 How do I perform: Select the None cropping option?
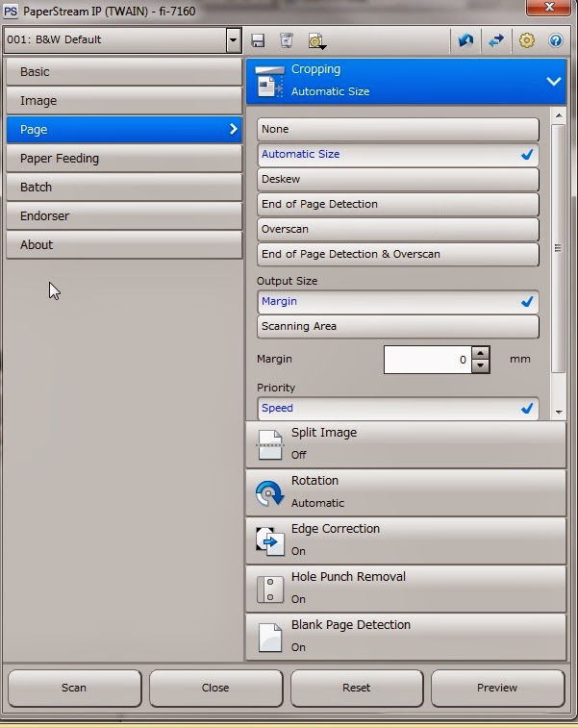398,129
